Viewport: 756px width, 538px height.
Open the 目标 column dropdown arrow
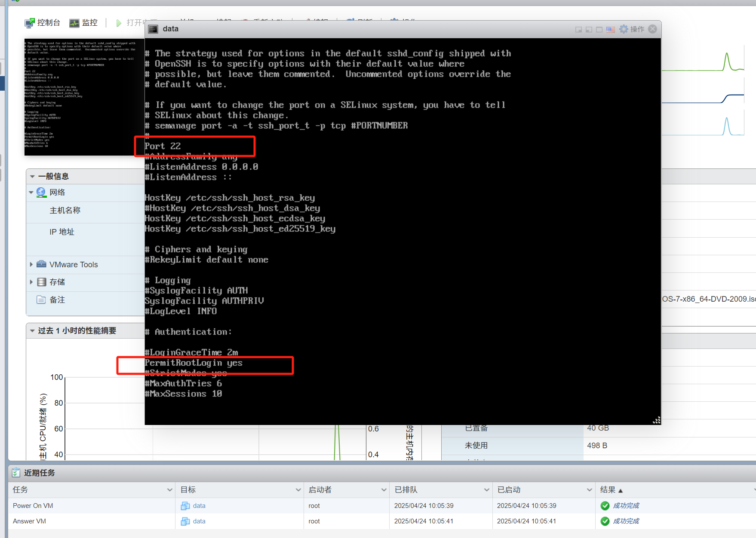tap(298, 490)
